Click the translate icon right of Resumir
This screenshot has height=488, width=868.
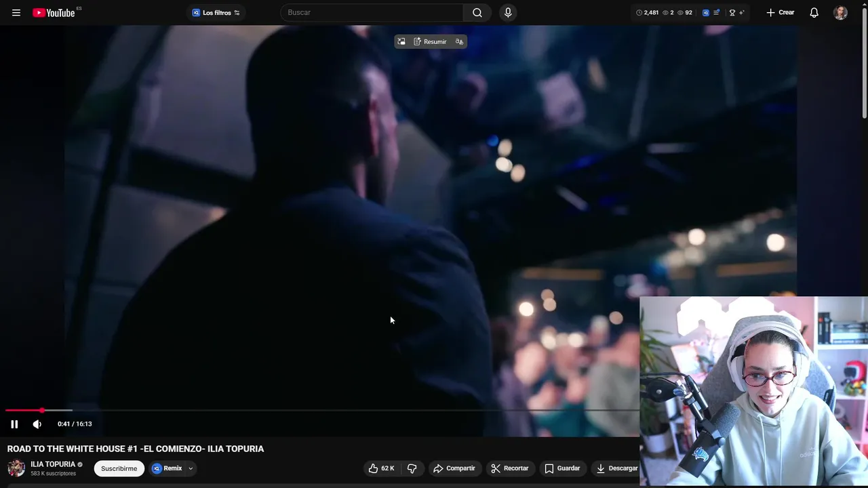459,42
